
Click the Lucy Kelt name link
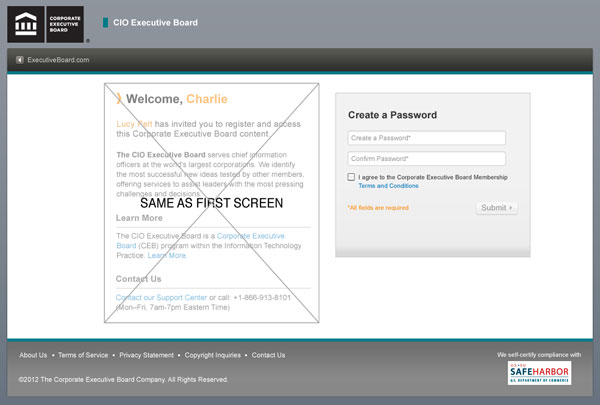coord(135,123)
